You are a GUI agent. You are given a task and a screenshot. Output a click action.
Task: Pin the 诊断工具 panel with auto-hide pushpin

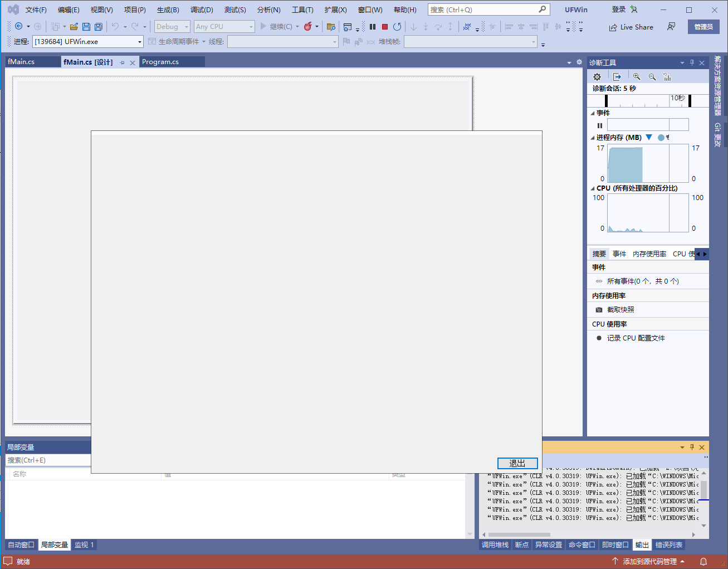pyautogui.click(x=692, y=63)
